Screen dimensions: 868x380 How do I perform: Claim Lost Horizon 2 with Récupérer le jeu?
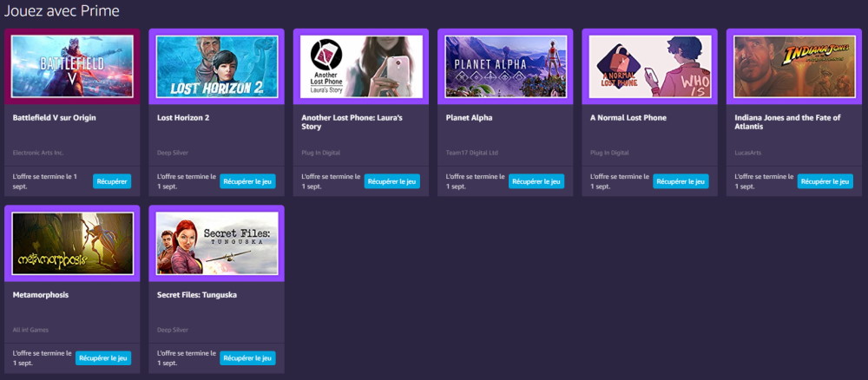pyautogui.click(x=247, y=181)
